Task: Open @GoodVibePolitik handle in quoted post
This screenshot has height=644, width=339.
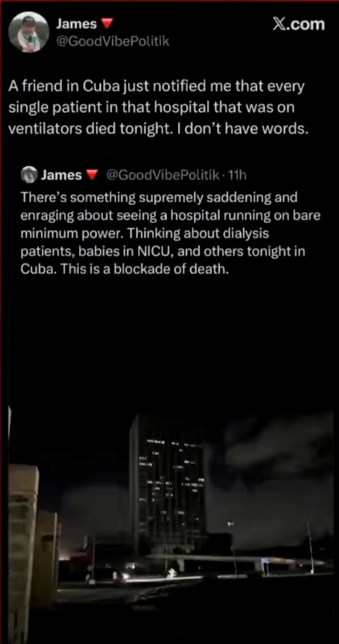Action: [x=162, y=175]
